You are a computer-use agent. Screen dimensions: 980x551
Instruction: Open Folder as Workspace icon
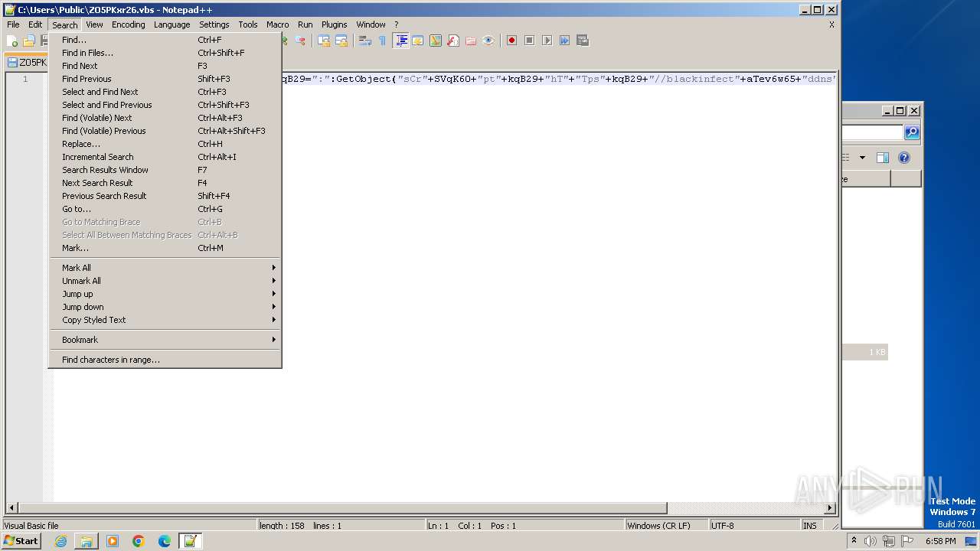(471, 41)
